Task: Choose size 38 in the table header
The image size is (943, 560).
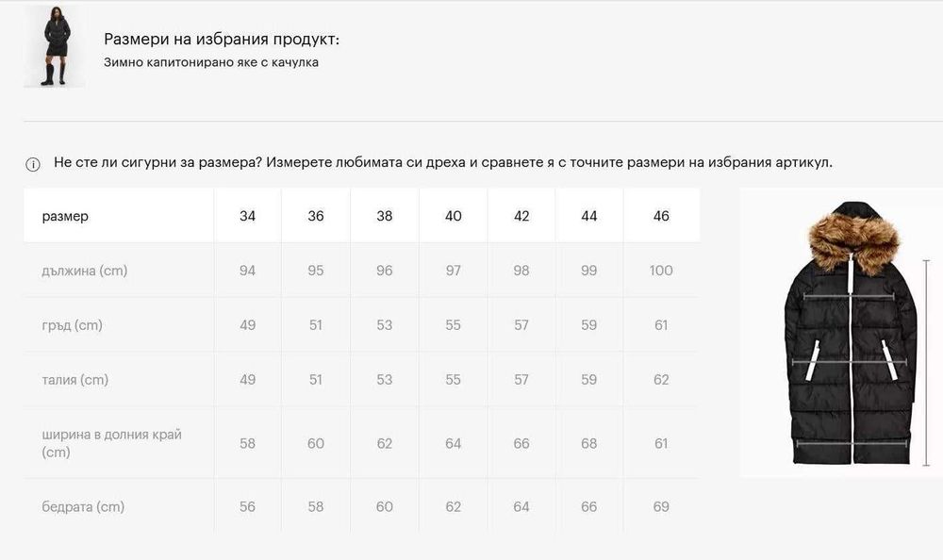Action: [x=385, y=216]
